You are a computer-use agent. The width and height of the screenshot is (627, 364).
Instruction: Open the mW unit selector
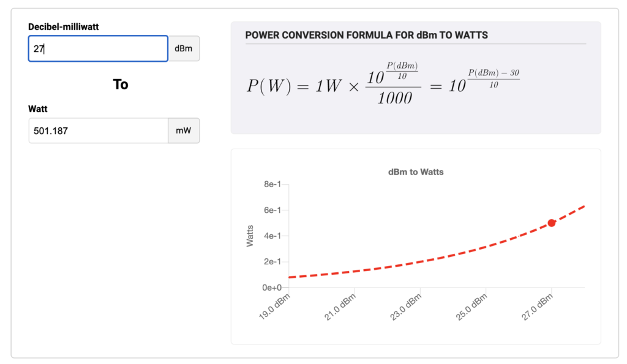(184, 130)
